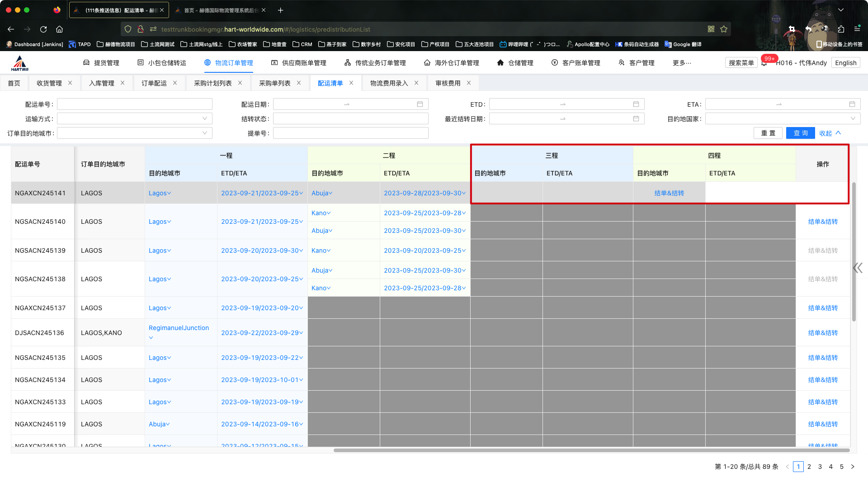The height and width of the screenshot is (477, 868).
Task: Close the 收货管理 tab
Action: point(70,83)
